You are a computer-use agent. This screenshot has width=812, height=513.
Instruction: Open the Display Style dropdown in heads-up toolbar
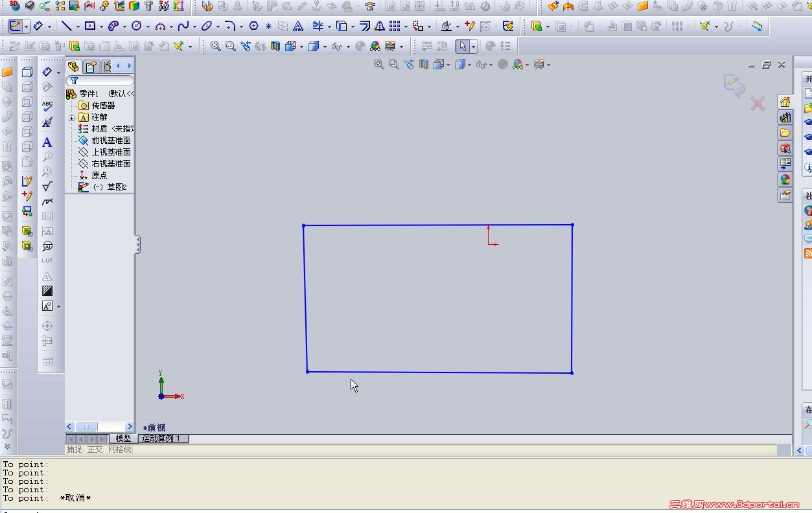(x=469, y=65)
